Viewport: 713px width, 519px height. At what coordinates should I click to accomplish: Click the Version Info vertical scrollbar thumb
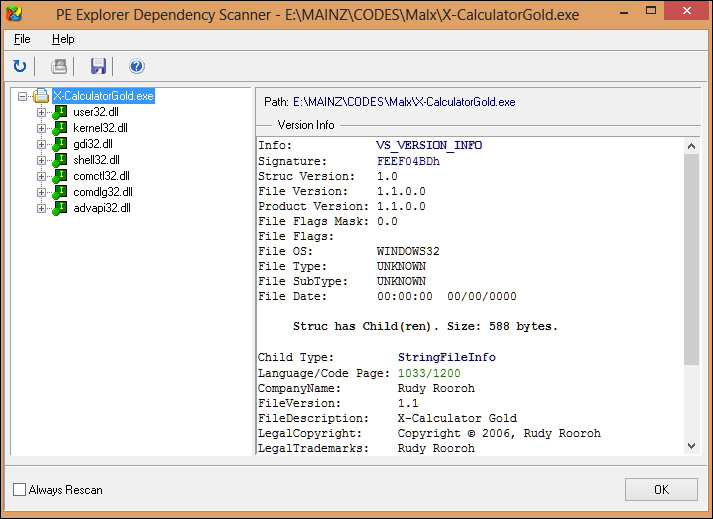[x=691, y=259]
